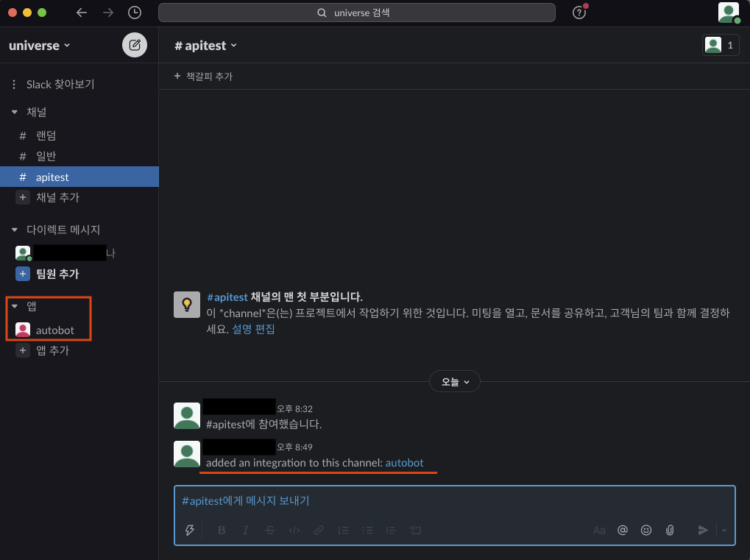750x560 pixels.
Task: Open the #apitest channel header dropdown
Action: pos(205,46)
